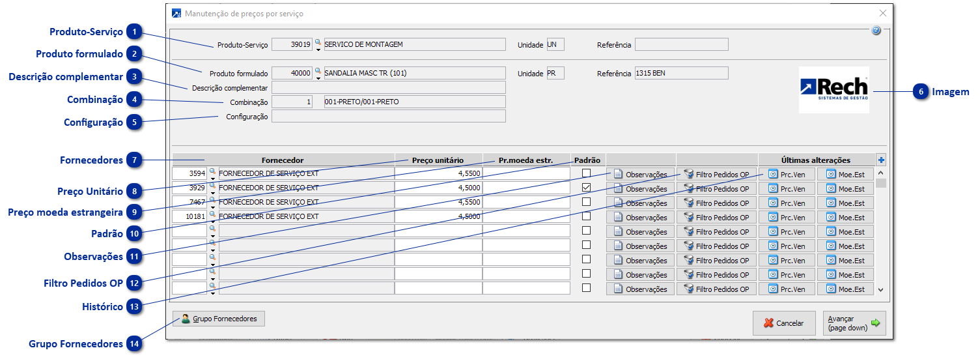Click the SERVICO DE MONTAGEM description field

414,44
